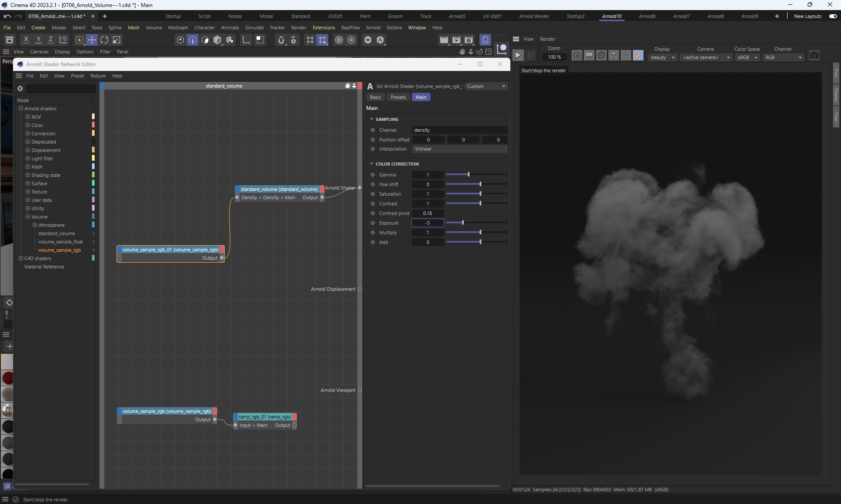Toggle the Z axis lock icon

click(50, 40)
